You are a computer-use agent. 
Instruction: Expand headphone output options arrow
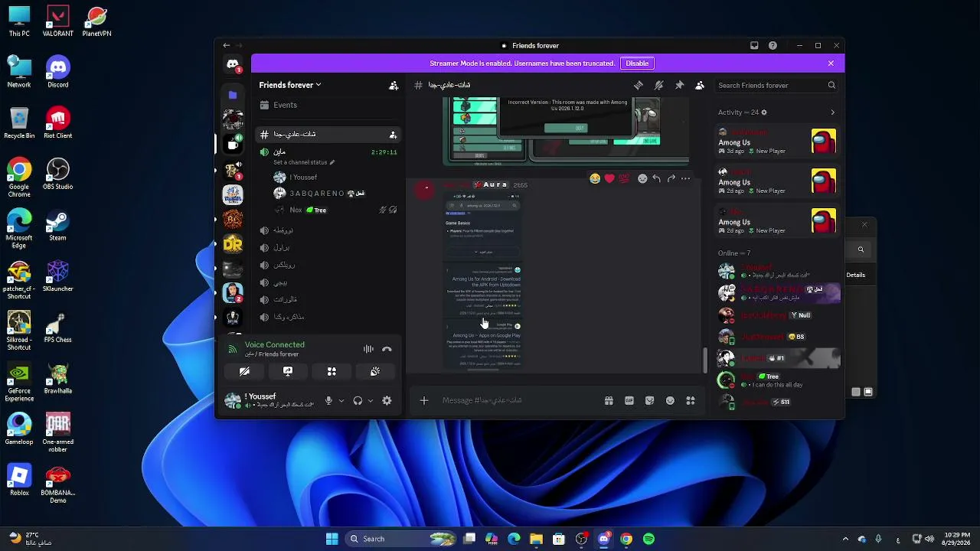(x=371, y=400)
